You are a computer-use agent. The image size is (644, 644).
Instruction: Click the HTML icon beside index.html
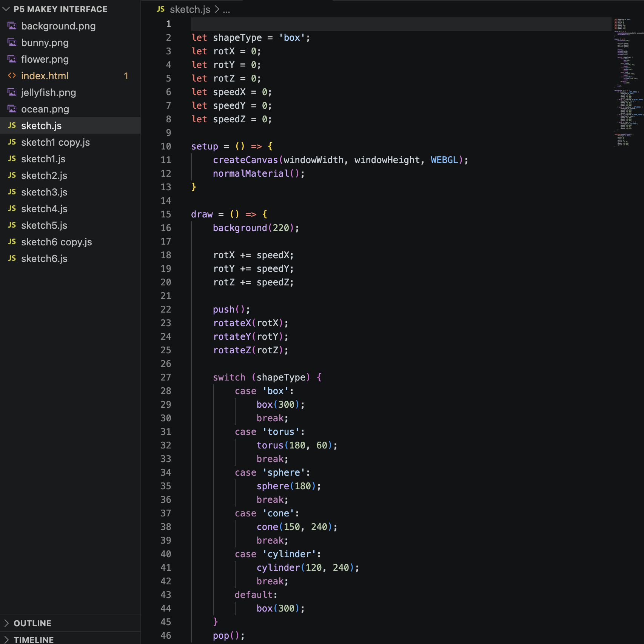(12, 76)
